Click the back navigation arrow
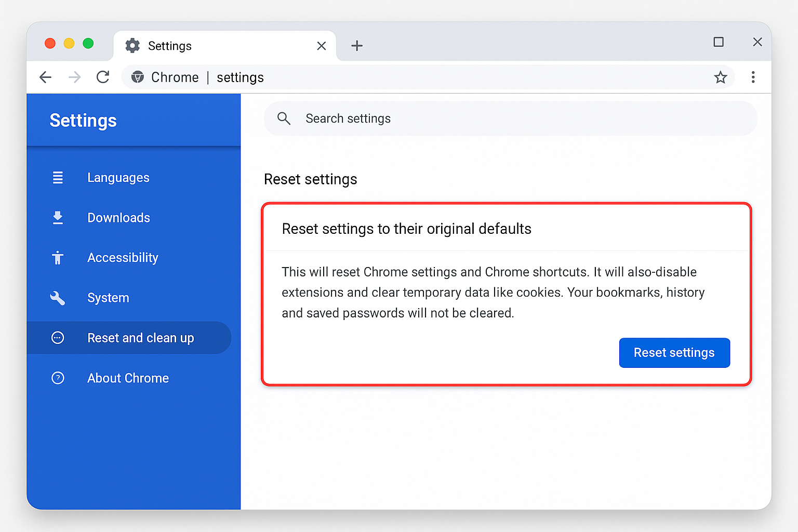Screen dimensions: 798x532 coord(46,77)
